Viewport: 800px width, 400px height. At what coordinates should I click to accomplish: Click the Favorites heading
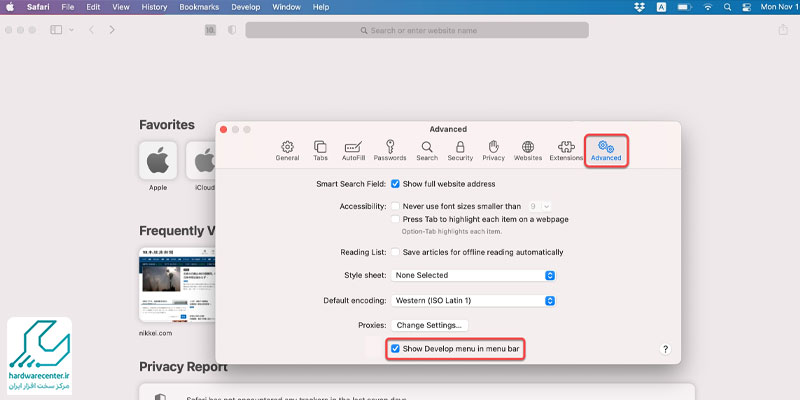click(x=167, y=125)
